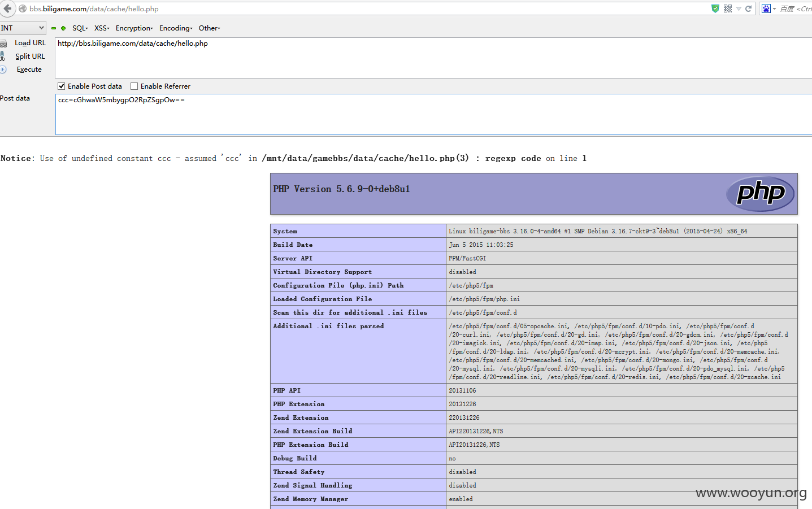Viewport: 812px width, 509px height.
Task: Enable Post data checkbox toggle
Action: [62, 86]
